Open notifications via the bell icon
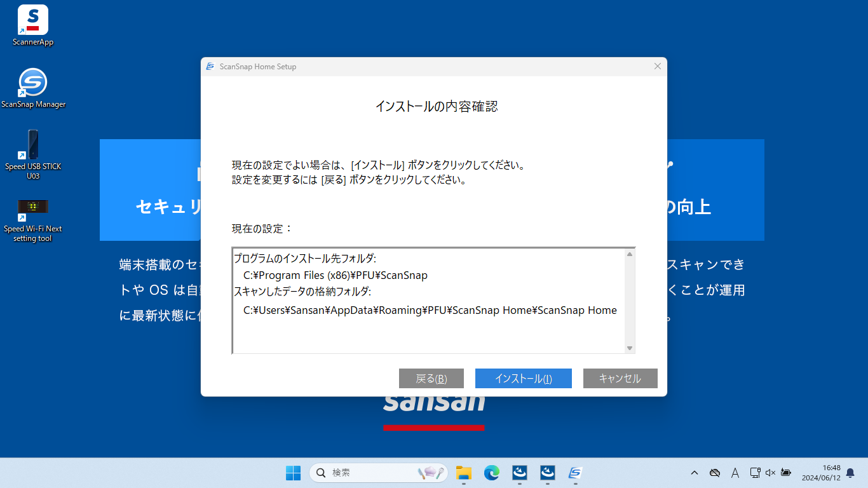 point(850,473)
